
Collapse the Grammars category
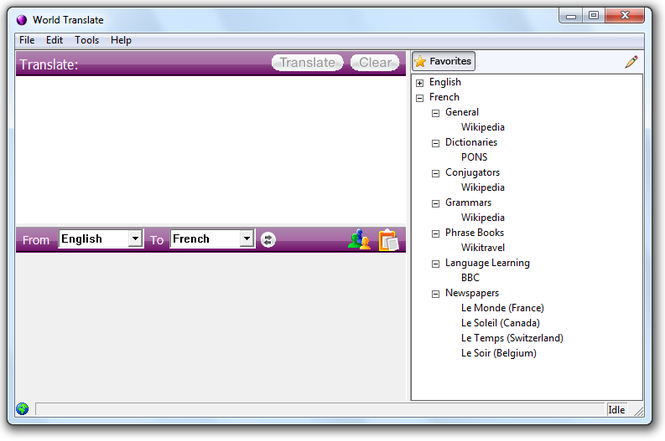click(436, 204)
